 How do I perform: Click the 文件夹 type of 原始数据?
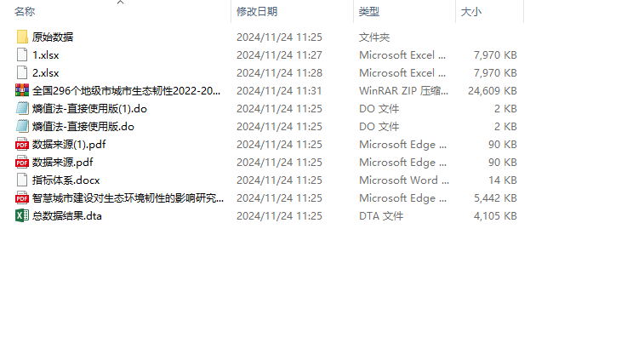(x=374, y=37)
